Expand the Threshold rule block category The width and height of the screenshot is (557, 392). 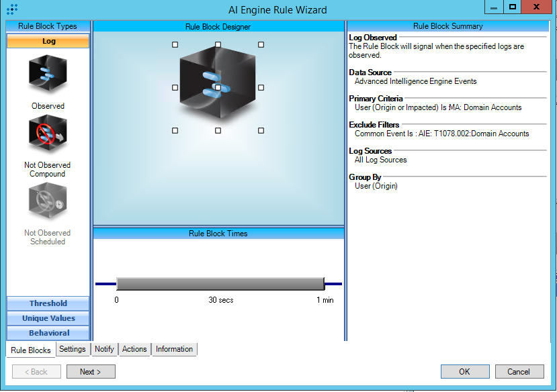tap(48, 303)
